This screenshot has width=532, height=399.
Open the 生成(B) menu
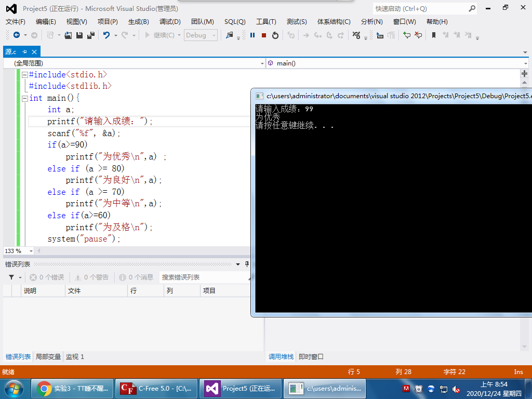tap(138, 22)
